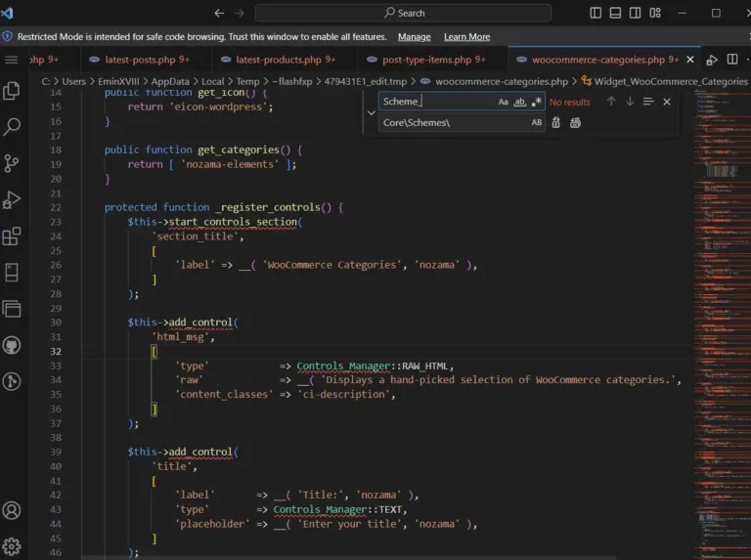This screenshot has width=751, height=560.
Task: Click the Manage link in restricted mode banner
Action: pos(415,37)
